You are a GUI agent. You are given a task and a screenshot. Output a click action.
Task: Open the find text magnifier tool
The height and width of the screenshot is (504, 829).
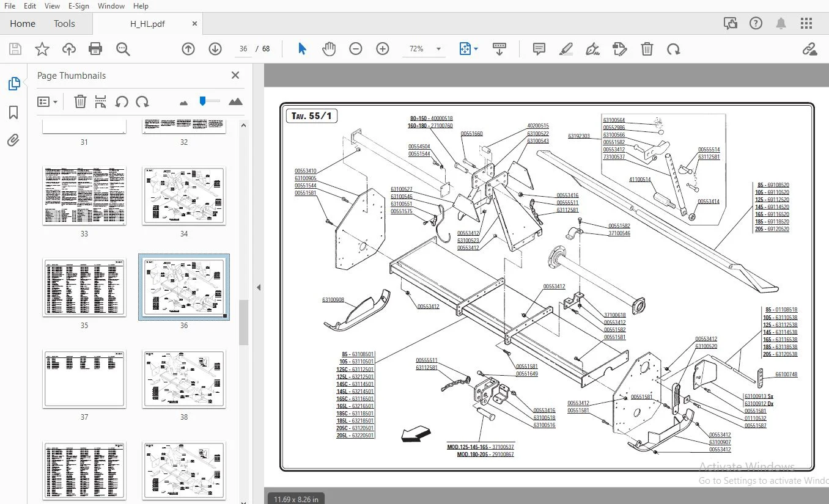coord(123,49)
